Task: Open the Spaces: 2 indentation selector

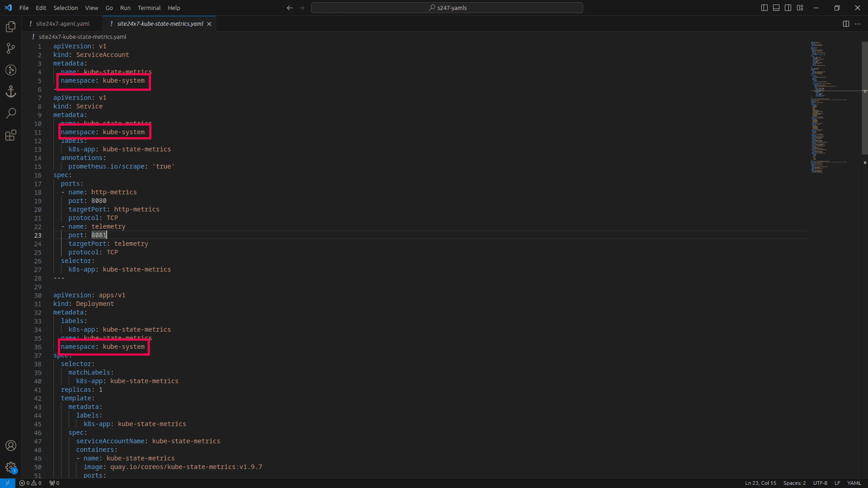Action: coord(794,483)
